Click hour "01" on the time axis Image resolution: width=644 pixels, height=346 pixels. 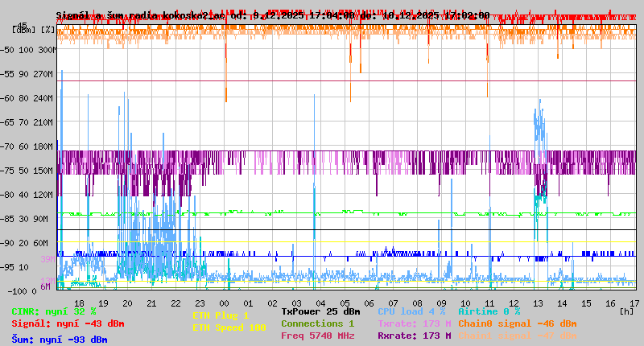pyautogui.click(x=248, y=303)
